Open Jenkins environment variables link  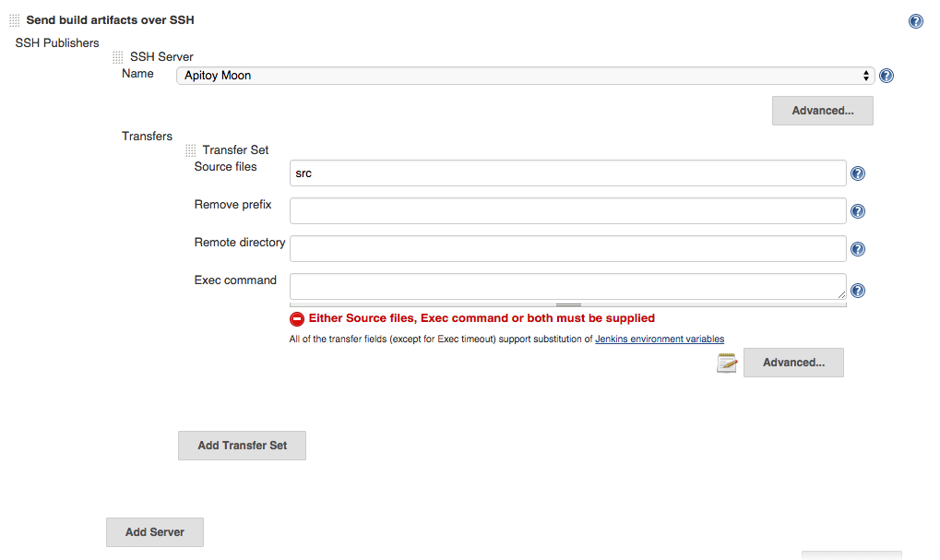pyautogui.click(x=660, y=339)
